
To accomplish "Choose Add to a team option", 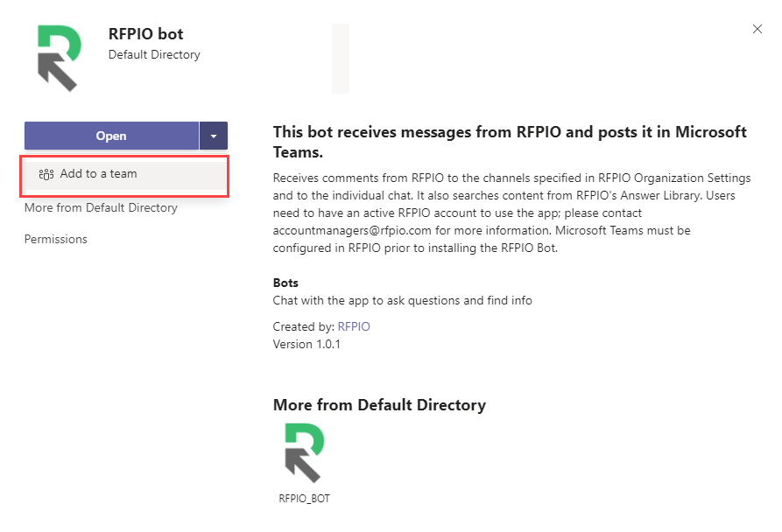I will [124, 174].
